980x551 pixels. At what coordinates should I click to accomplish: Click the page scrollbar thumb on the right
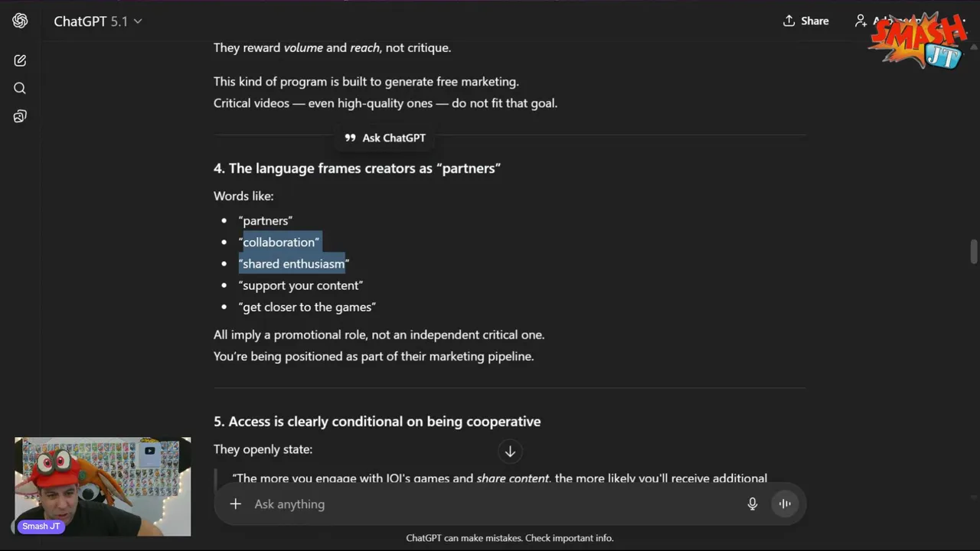(974, 252)
